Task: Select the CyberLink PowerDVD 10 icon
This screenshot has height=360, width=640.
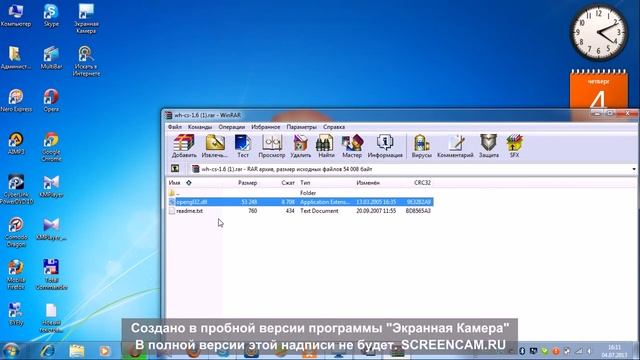Action: tap(16, 189)
